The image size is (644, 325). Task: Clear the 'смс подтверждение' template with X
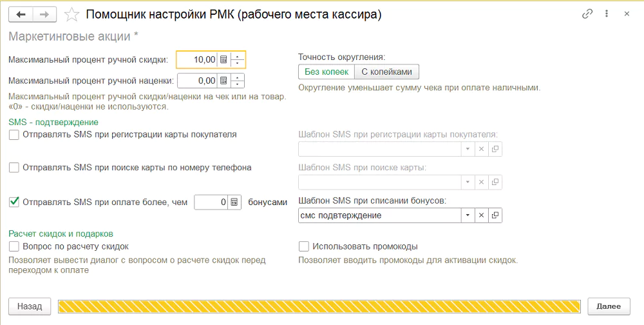click(x=481, y=215)
